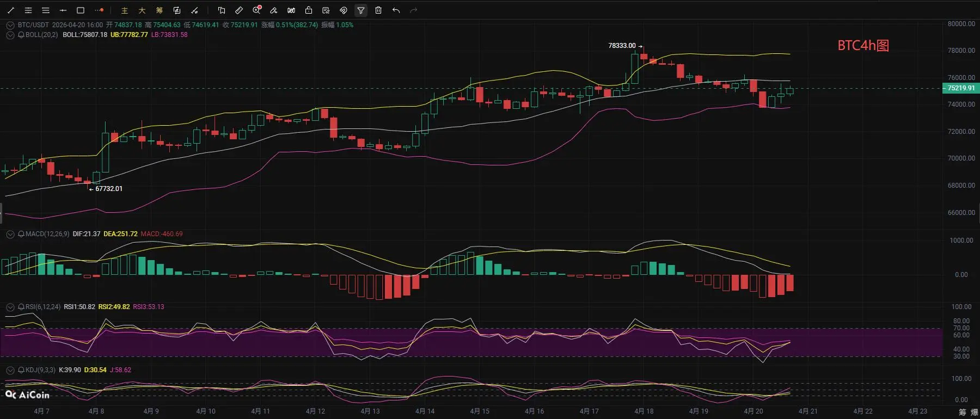
Task: Undo the last drawing action
Action: 396,10
